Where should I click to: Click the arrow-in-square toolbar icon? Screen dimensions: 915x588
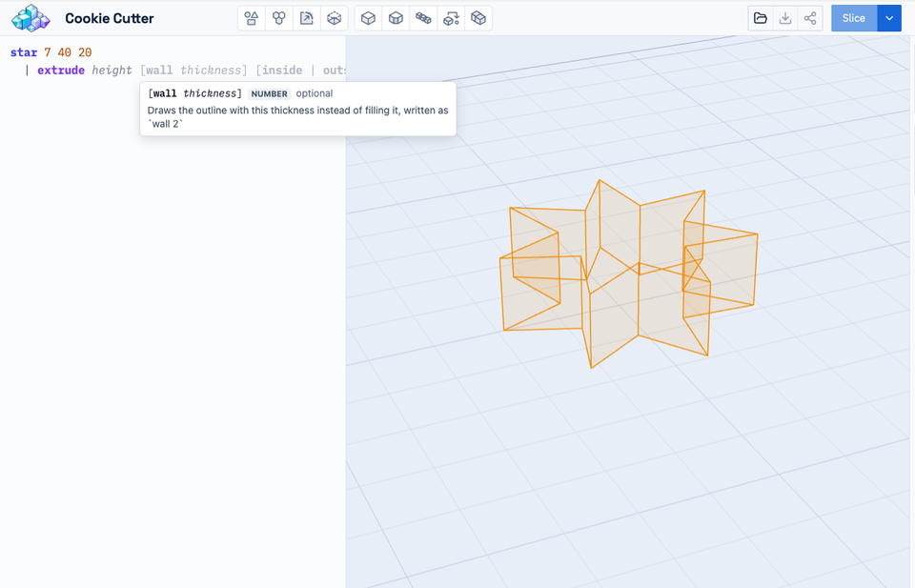306,18
